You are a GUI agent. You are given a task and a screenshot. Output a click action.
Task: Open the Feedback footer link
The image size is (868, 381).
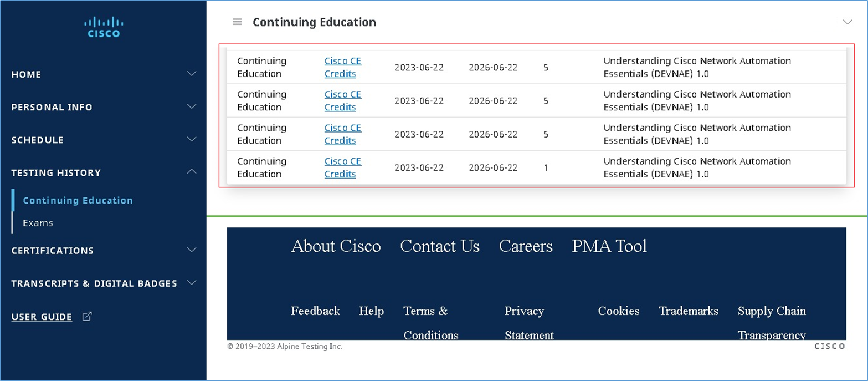(315, 311)
